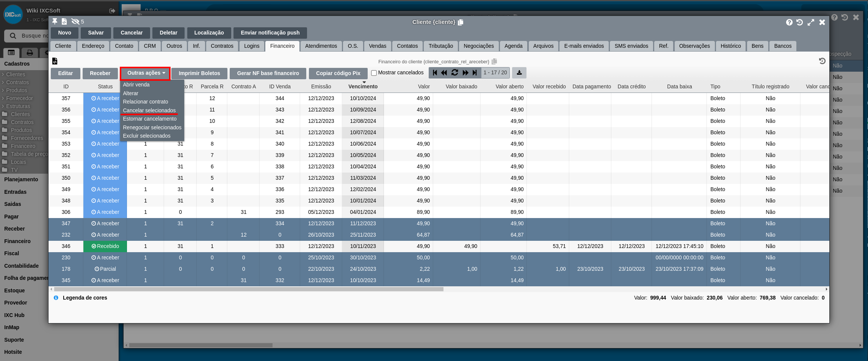
Task: Download the financial grid with the export icon
Action: (519, 72)
